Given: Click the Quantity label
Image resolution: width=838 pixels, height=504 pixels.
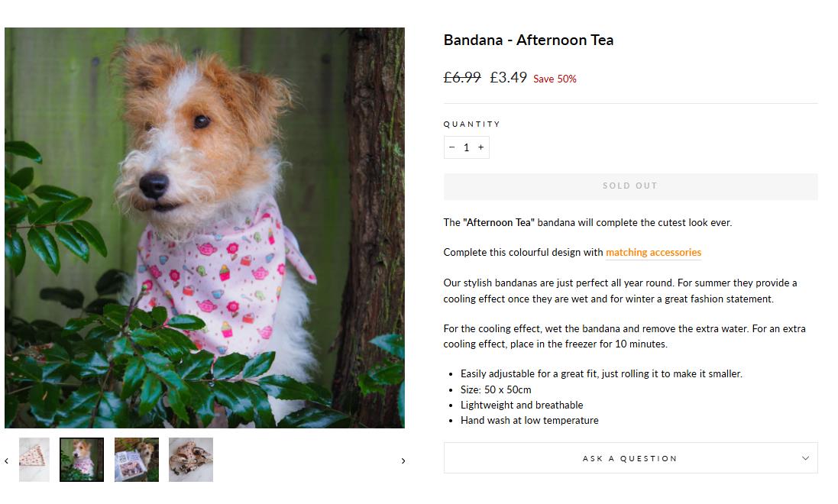Looking at the screenshot, I should click(472, 124).
